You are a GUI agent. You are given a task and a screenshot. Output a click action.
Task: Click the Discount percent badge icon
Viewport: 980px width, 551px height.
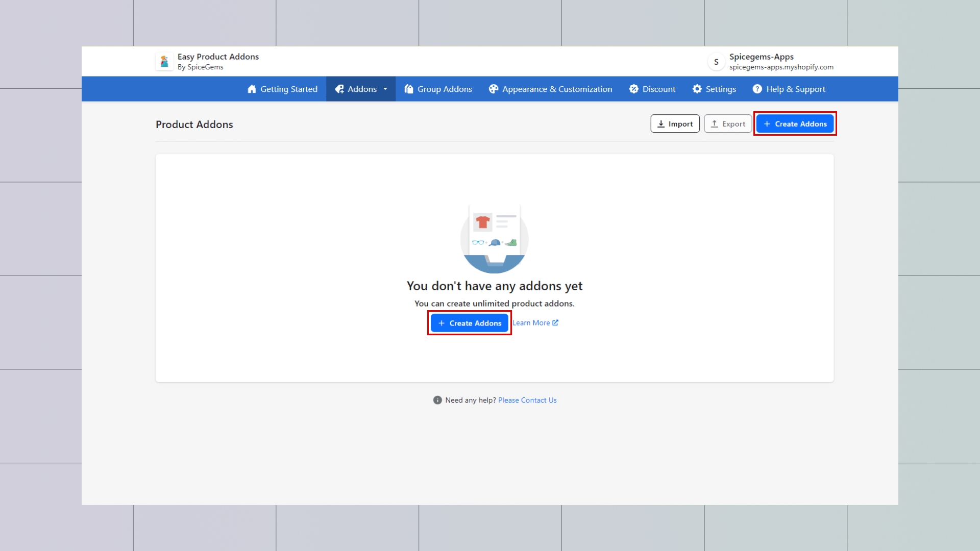pyautogui.click(x=633, y=89)
